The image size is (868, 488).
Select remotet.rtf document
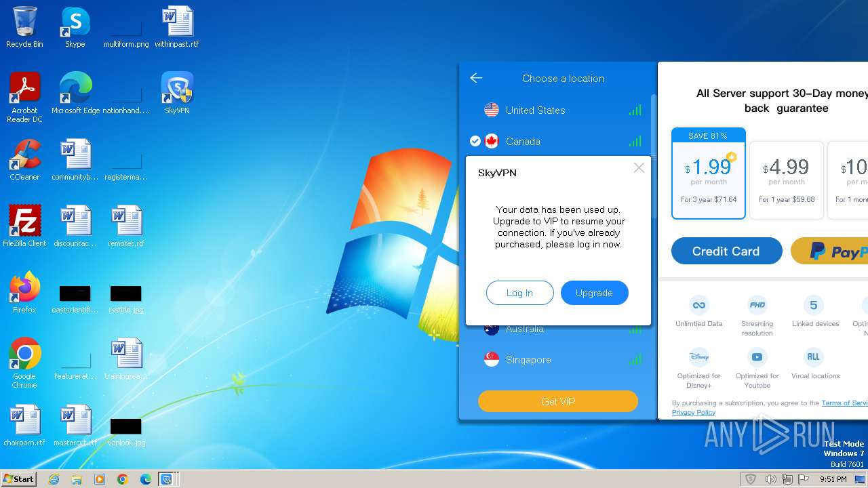point(126,226)
